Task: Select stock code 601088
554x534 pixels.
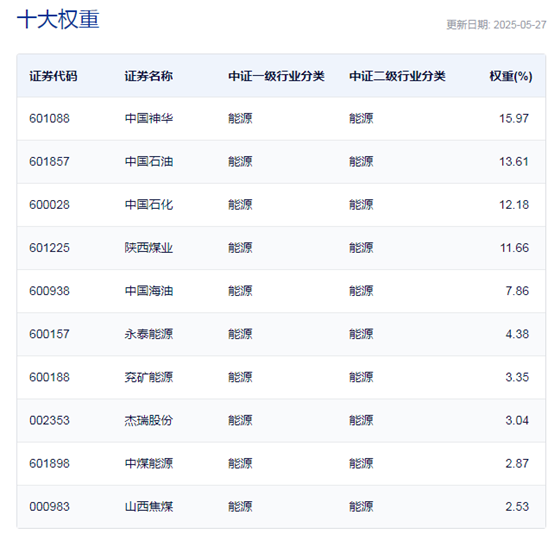Action: (49, 118)
